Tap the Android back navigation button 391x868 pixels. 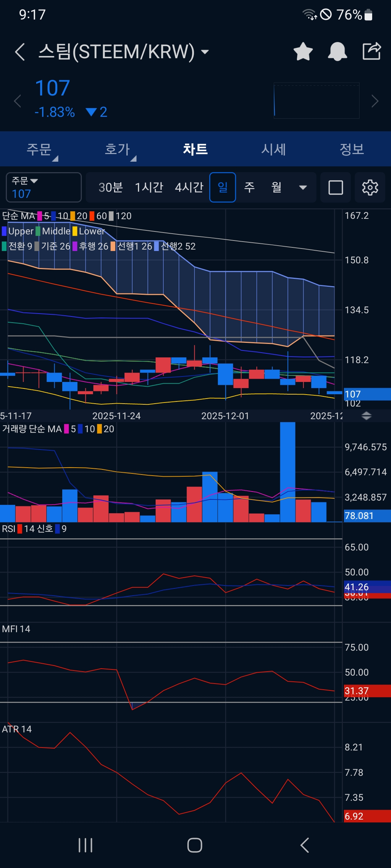(305, 845)
